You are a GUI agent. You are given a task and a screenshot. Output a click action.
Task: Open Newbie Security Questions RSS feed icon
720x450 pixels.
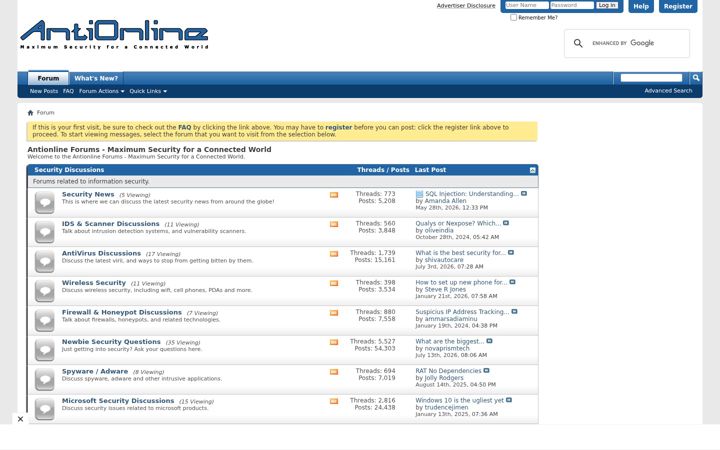click(x=334, y=343)
